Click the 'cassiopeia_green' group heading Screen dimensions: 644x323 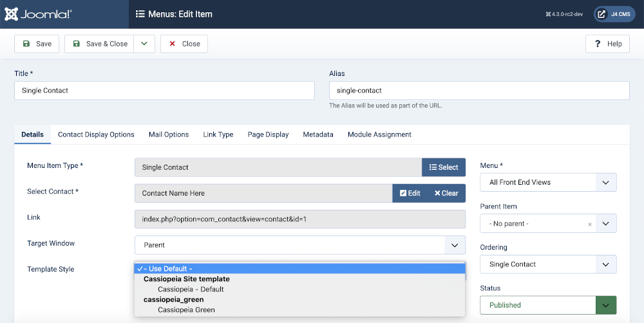click(x=174, y=300)
